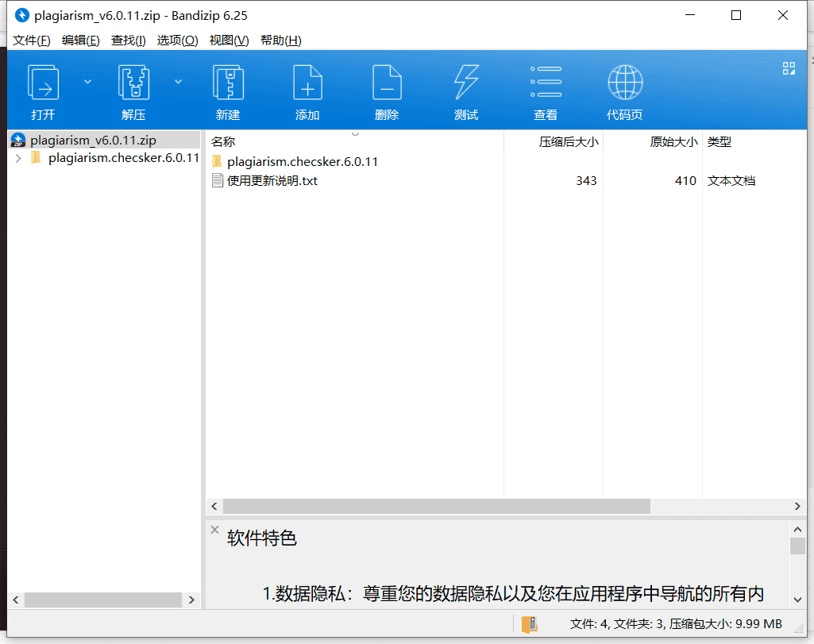Expand the plagiarism.checsker.6.0.11 tree node
The image size is (814, 644).
[x=19, y=158]
